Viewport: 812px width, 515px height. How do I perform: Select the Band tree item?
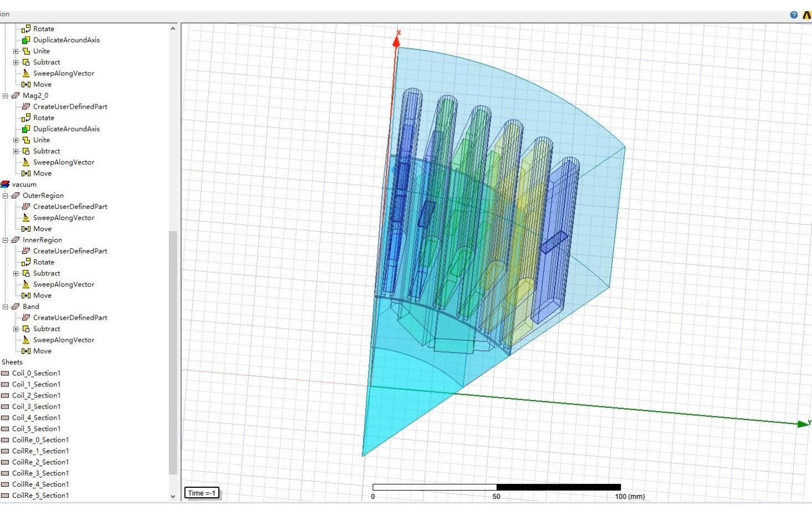coord(30,306)
